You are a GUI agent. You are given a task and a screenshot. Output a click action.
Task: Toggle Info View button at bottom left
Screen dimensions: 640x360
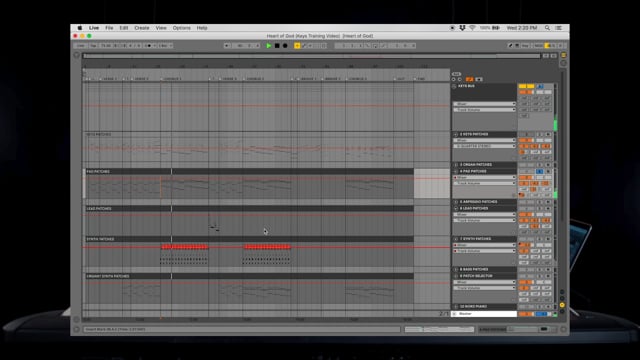[76, 329]
